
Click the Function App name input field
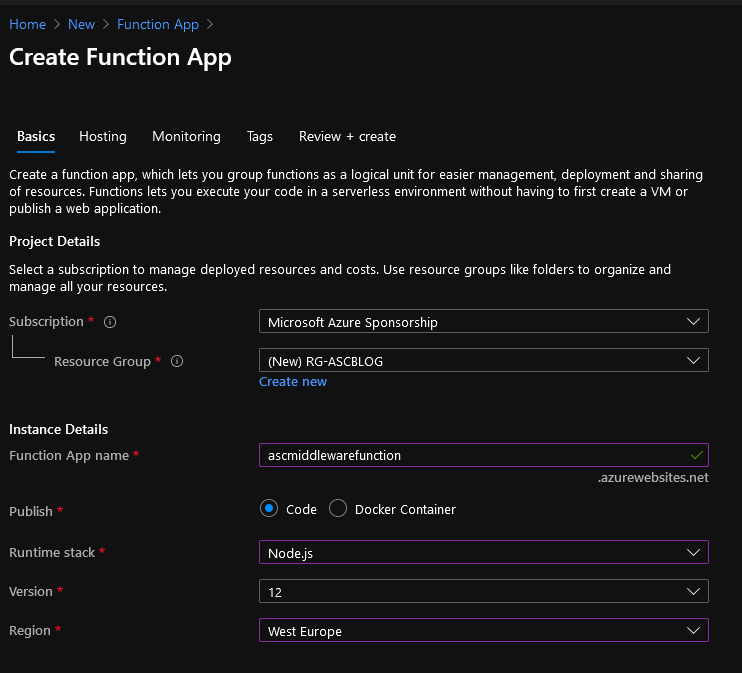point(470,455)
